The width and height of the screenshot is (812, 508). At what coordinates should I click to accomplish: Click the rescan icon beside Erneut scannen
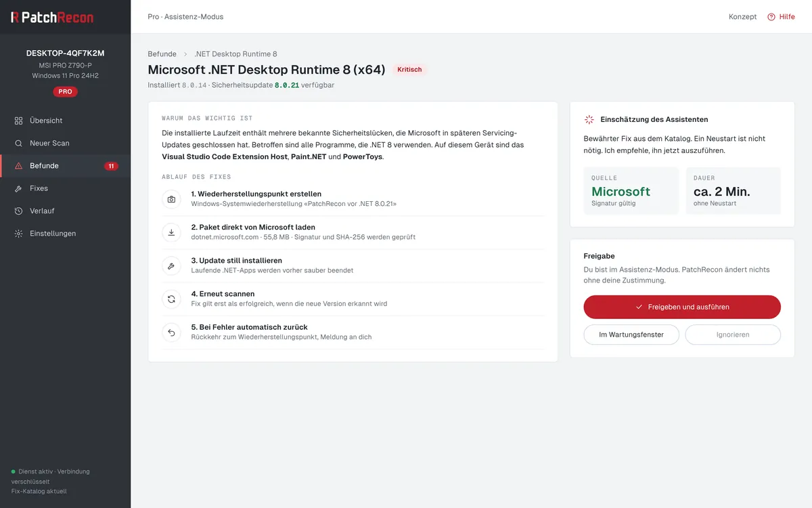click(172, 299)
